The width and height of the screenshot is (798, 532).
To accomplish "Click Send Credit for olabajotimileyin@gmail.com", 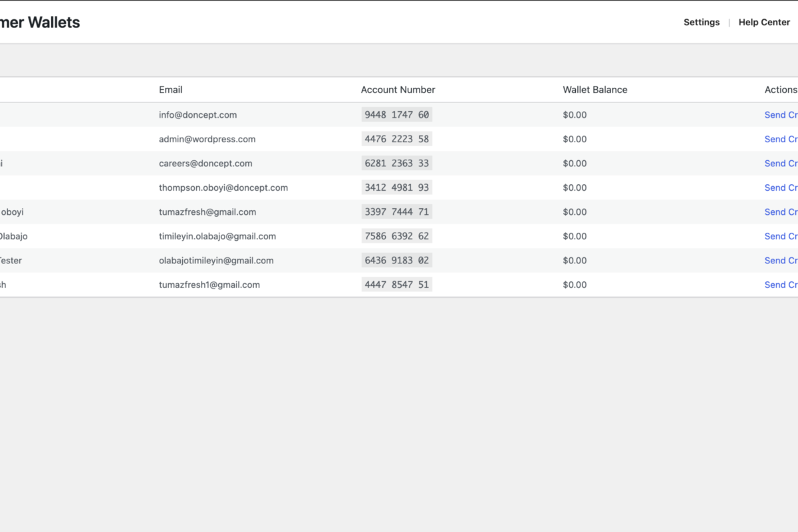I will [x=781, y=260].
